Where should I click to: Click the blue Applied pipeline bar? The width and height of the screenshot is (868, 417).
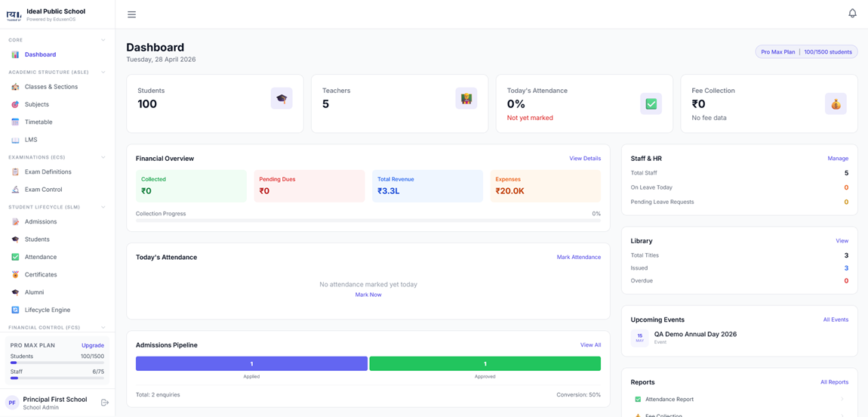251,364
